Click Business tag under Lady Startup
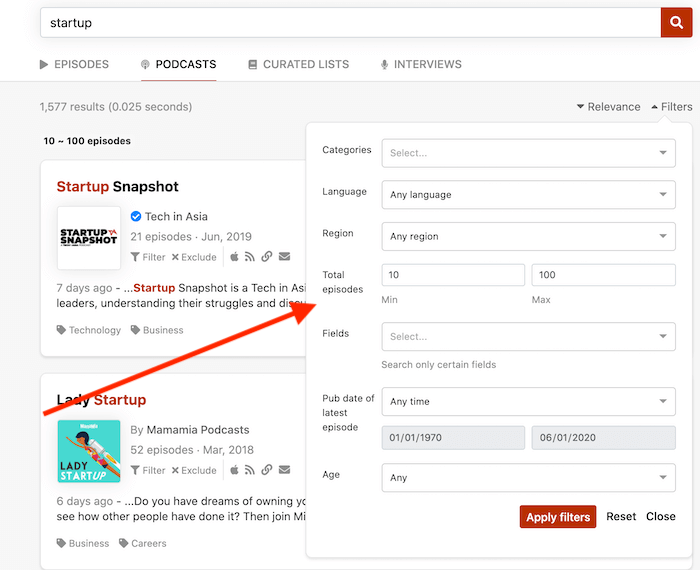The width and height of the screenshot is (700, 570). 83,543
